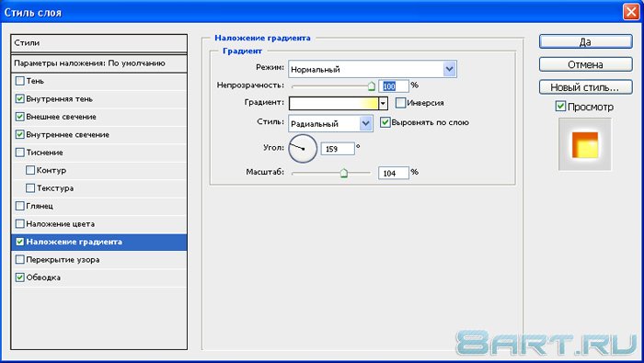
Task: Open the gradient picker arrow
Action: click(383, 103)
